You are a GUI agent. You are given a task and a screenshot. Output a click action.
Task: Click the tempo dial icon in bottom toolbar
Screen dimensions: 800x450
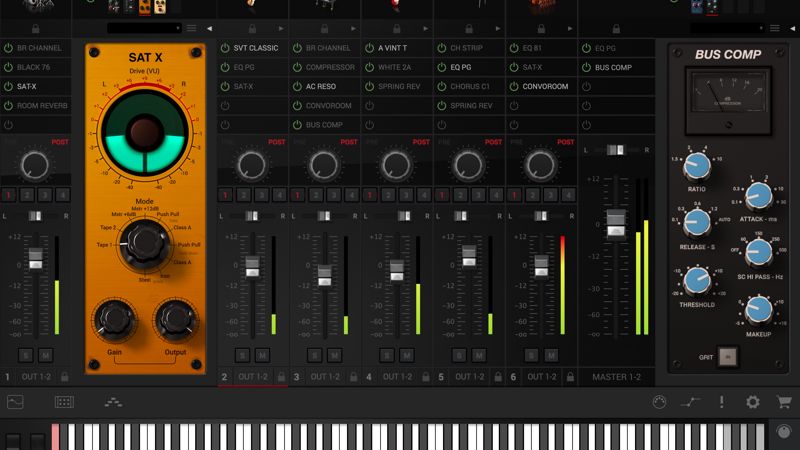tap(659, 402)
